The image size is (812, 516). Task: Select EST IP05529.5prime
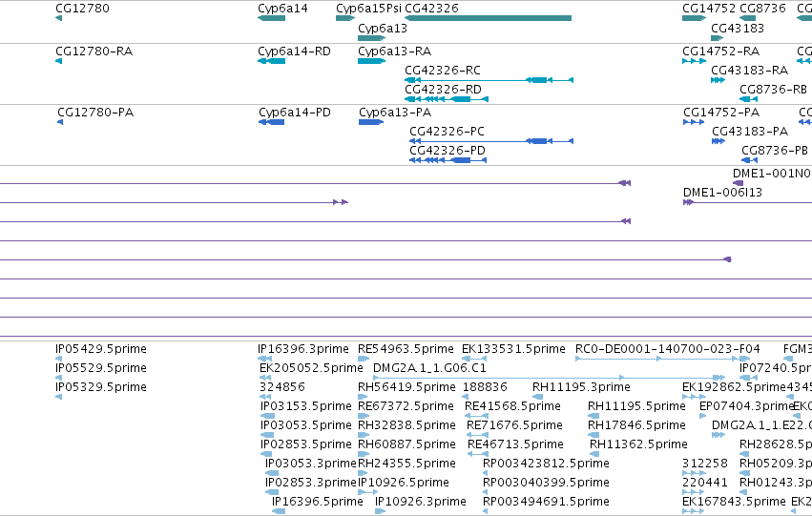[x=101, y=368]
